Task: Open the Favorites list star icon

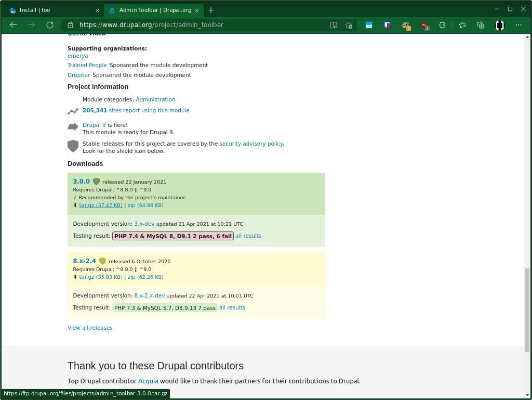Action: [x=461, y=24]
